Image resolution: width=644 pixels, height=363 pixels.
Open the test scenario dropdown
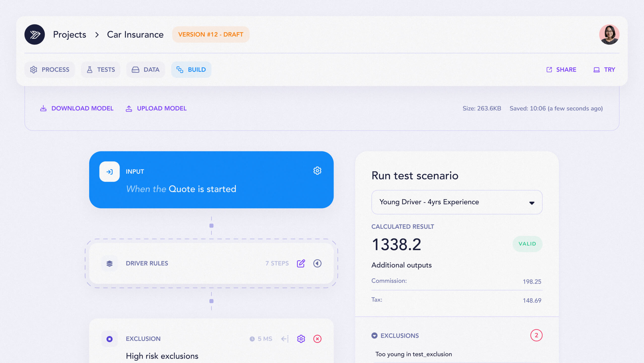(457, 202)
